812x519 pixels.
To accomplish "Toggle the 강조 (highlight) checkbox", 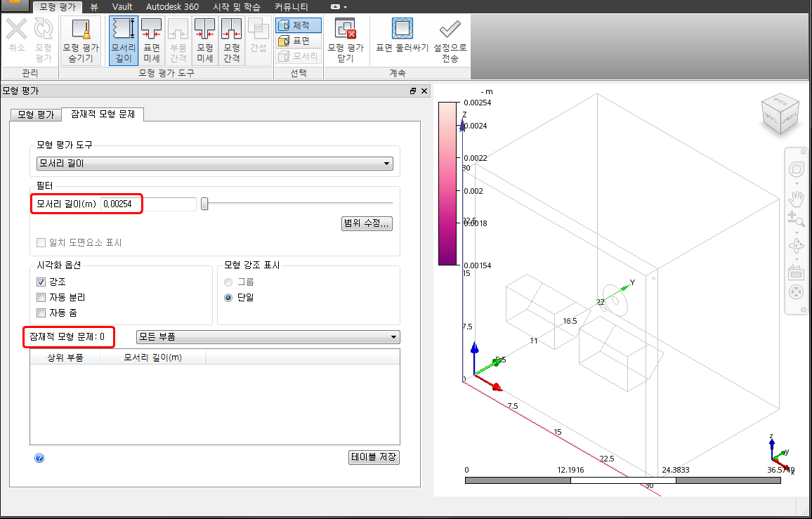I will (x=41, y=282).
